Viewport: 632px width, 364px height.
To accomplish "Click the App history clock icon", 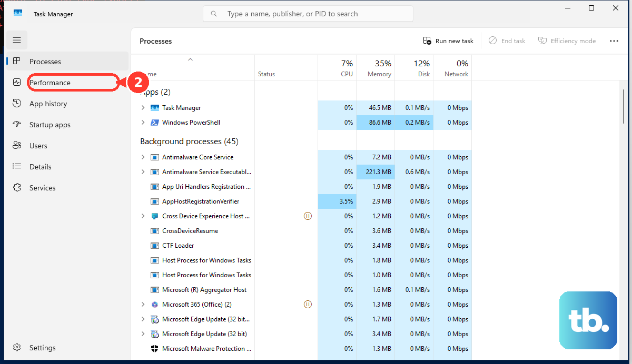I will click(x=17, y=104).
